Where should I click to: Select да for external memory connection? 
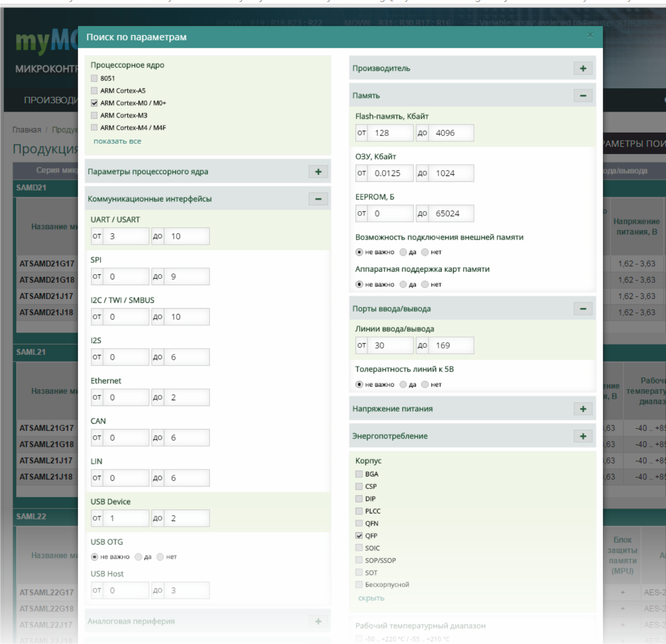coord(403,252)
